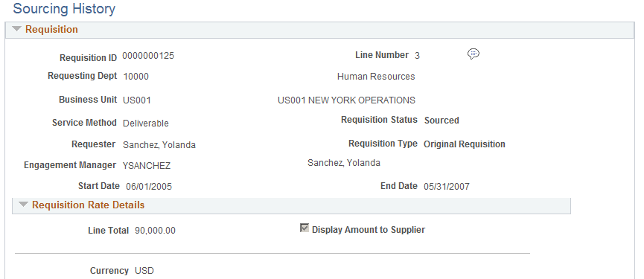Image resolution: width=644 pixels, height=279 pixels.
Task: Click the Requester name Sanchez, Yolanda
Action: [x=159, y=145]
